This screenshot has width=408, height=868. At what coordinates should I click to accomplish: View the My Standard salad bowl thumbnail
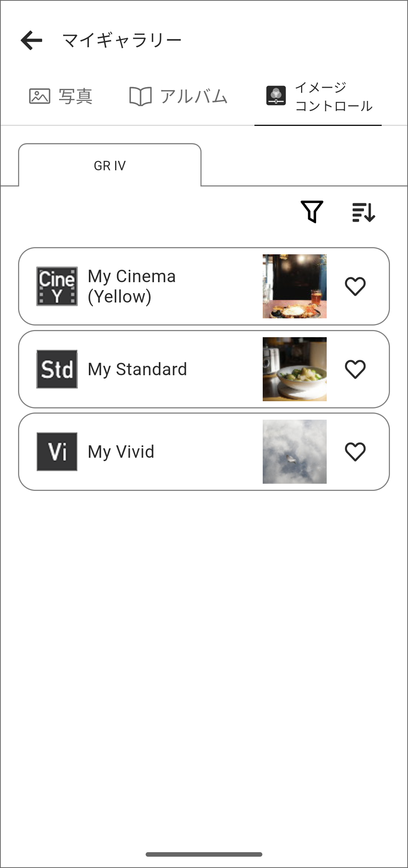click(x=295, y=369)
